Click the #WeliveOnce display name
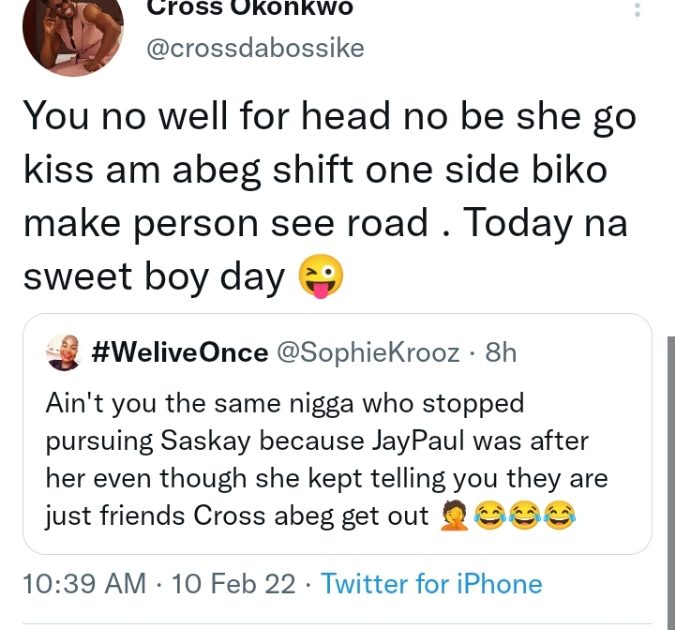This screenshot has height=630, width=675. [x=179, y=352]
